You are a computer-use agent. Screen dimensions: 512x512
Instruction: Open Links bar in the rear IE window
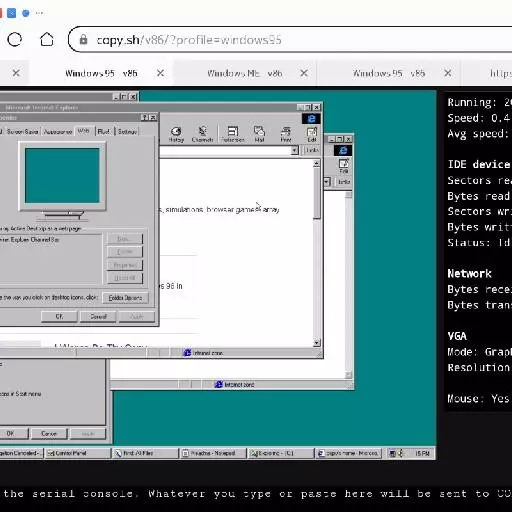[x=344, y=182]
